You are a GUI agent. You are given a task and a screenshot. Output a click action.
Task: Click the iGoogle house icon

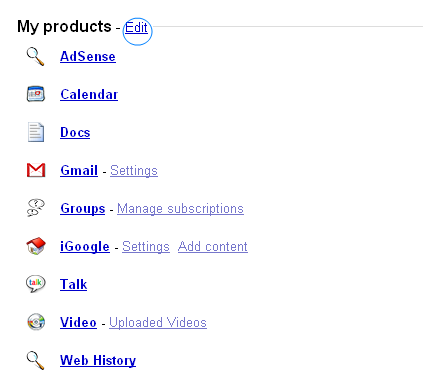pos(36,246)
